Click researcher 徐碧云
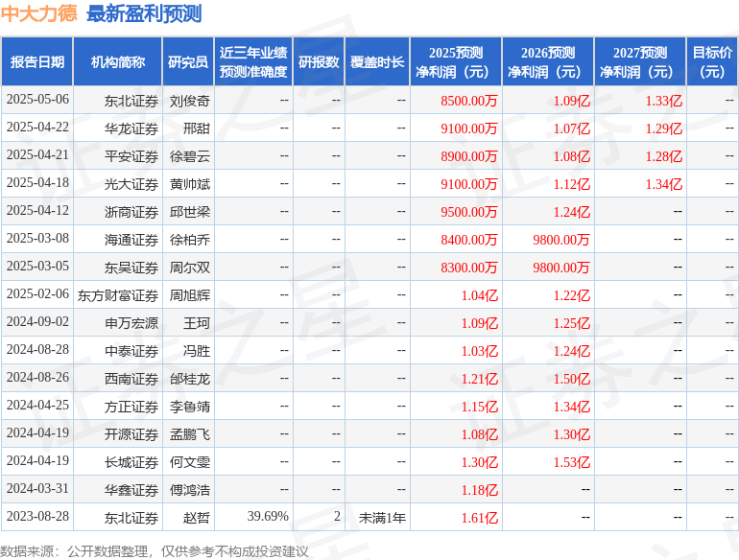Image resolution: width=739 pixels, height=560 pixels. coord(189,156)
